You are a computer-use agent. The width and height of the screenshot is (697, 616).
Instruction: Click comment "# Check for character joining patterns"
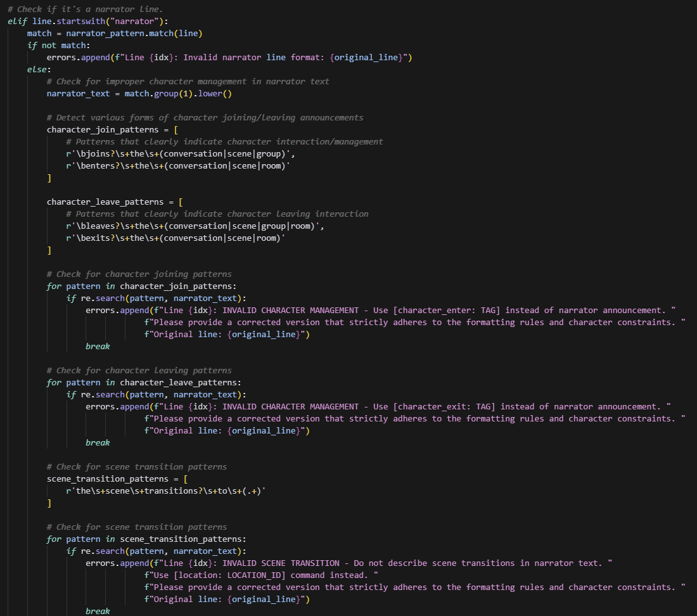point(139,274)
